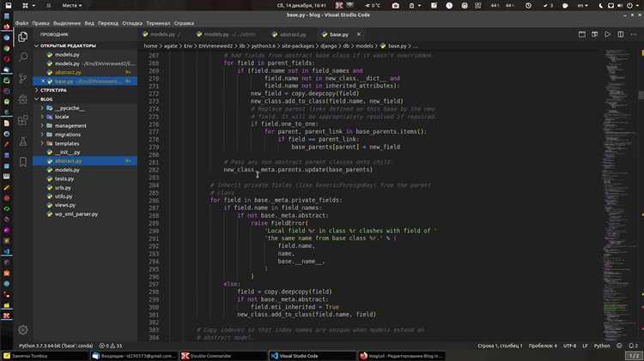Open the Отладка menu
This screenshot has height=361, width=644.
tap(132, 23)
